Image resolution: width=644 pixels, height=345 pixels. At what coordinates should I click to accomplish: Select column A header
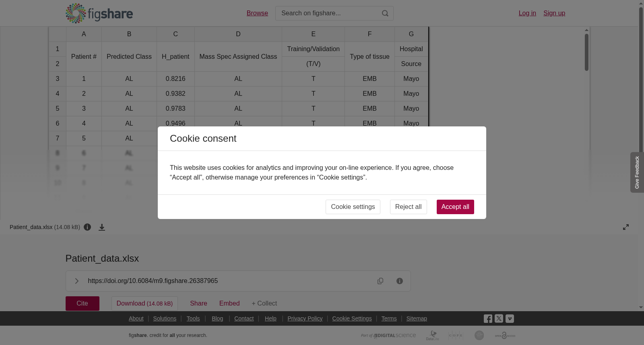point(84,34)
